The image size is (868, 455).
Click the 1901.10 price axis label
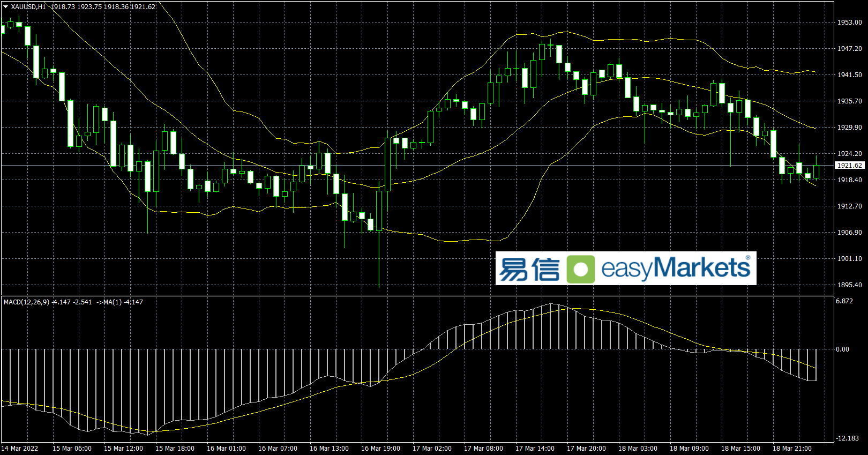pos(849,259)
